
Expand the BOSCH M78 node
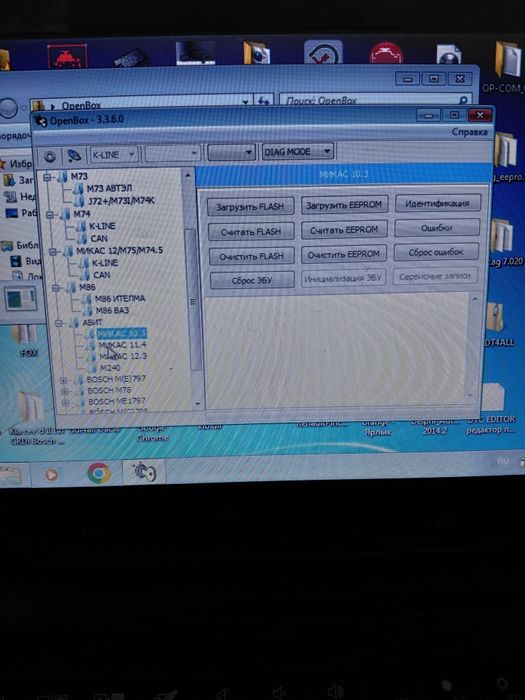(65, 392)
